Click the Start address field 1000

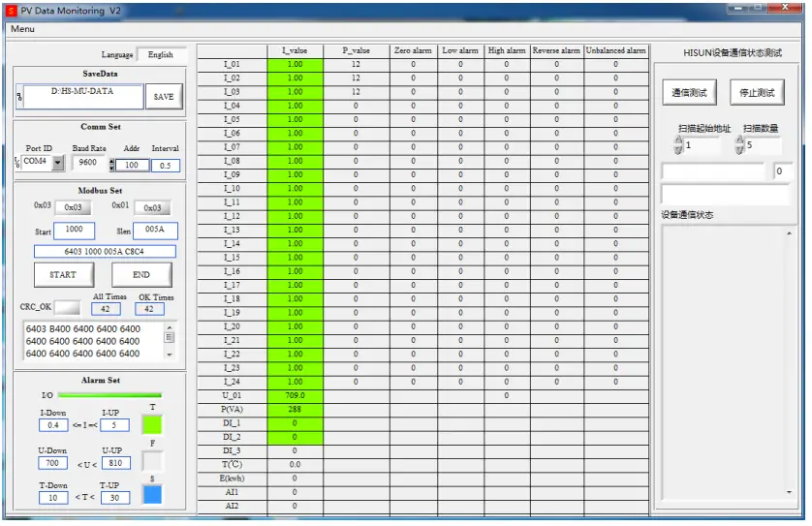coord(74,231)
